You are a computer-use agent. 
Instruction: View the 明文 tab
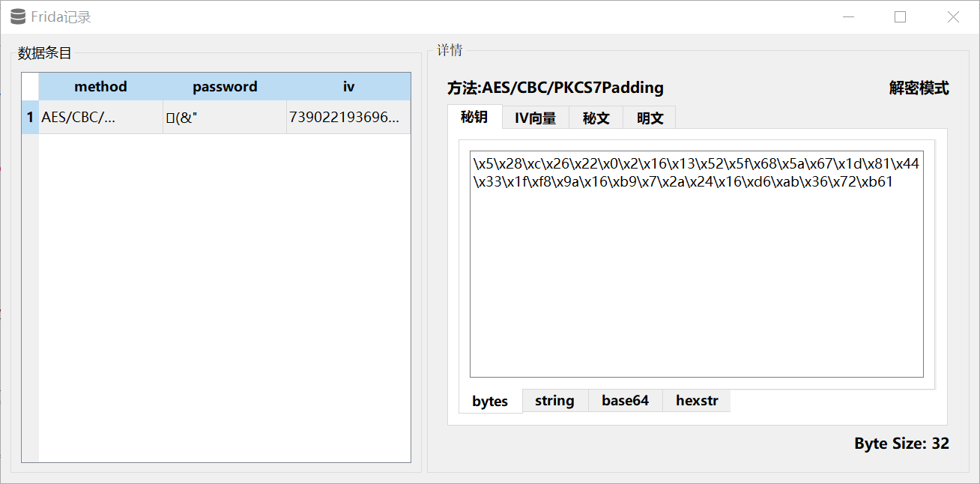tap(650, 118)
